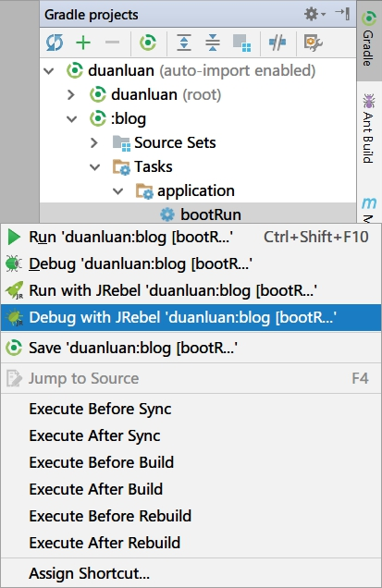Refresh all Gradle projects icon
Screen dimensions: 382x588
[x=55, y=43]
